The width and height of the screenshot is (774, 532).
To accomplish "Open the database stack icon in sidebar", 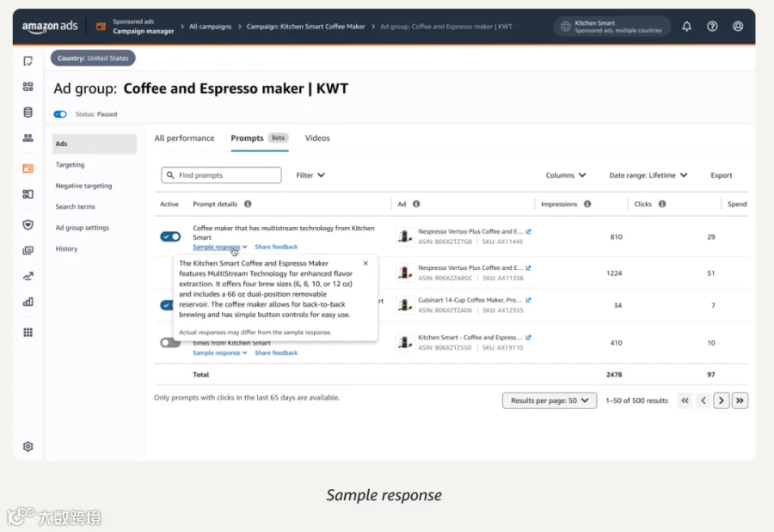I will point(28,113).
